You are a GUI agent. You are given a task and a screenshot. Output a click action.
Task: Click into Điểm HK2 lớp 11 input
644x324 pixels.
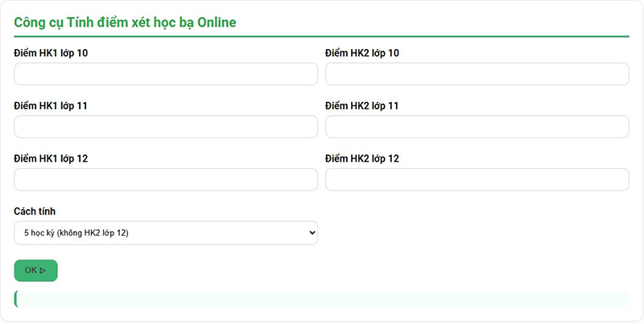(477, 127)
